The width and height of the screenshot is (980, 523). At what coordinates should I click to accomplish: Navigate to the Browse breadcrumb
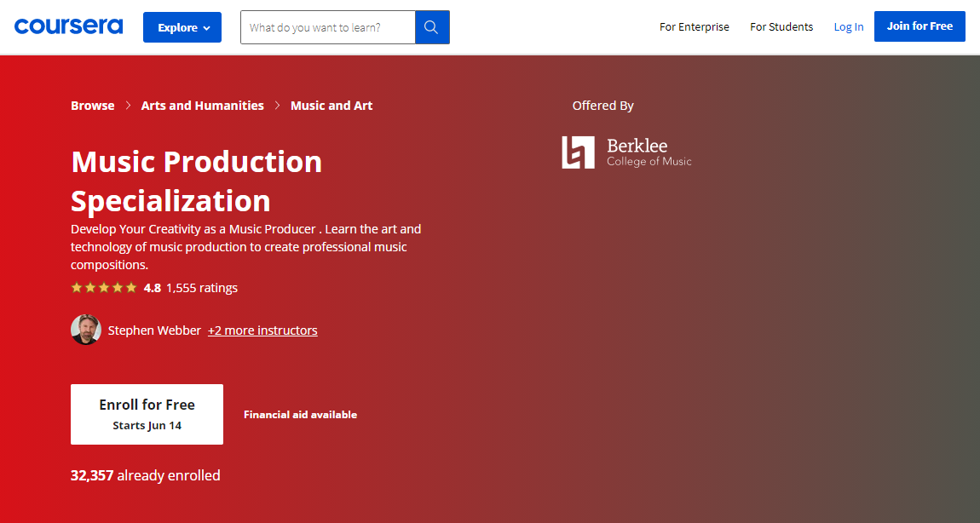tap(92, 106)
